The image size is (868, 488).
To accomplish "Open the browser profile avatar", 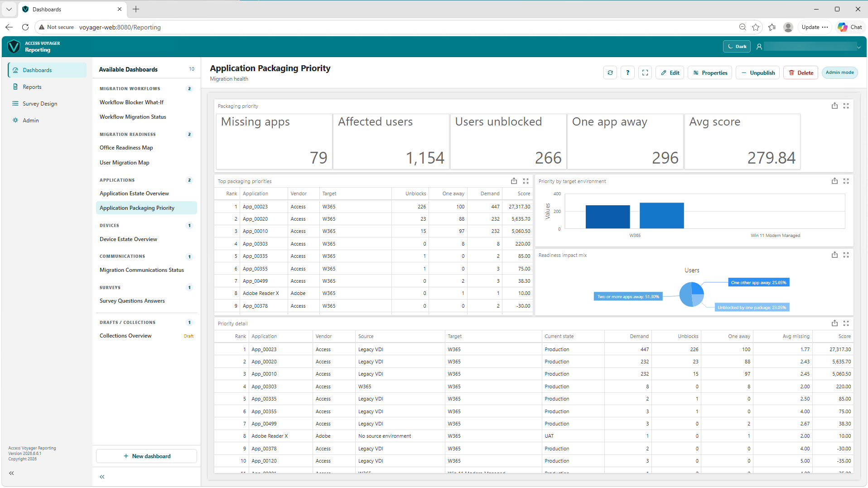I will click(788, 27).
